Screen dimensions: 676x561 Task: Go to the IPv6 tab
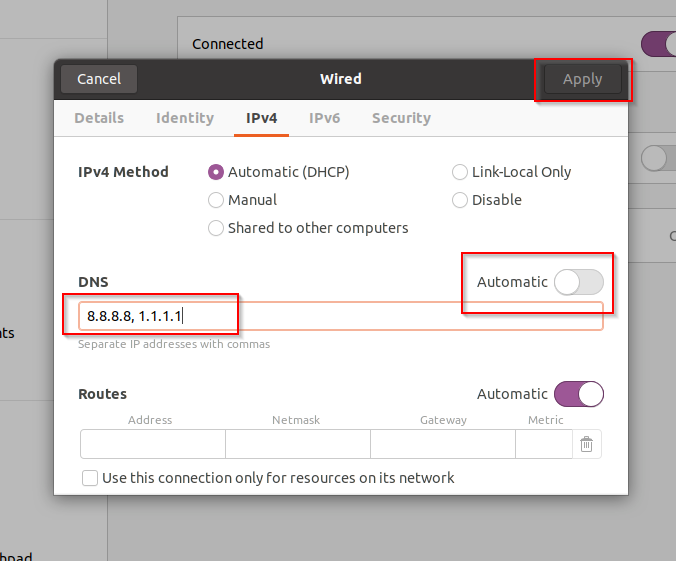[324, 118]
